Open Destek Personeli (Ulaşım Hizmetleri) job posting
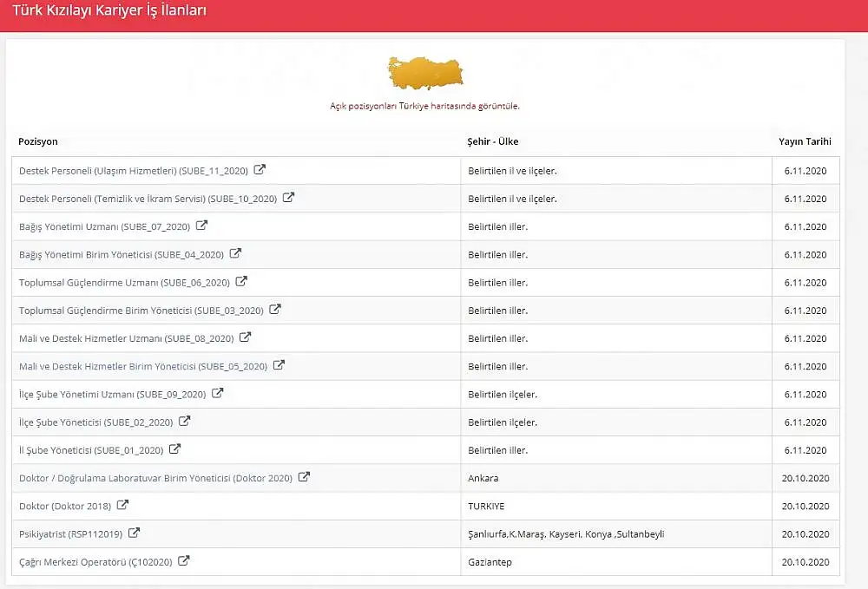This screenshot has width=868, height=589. click(x=134, y=172)
